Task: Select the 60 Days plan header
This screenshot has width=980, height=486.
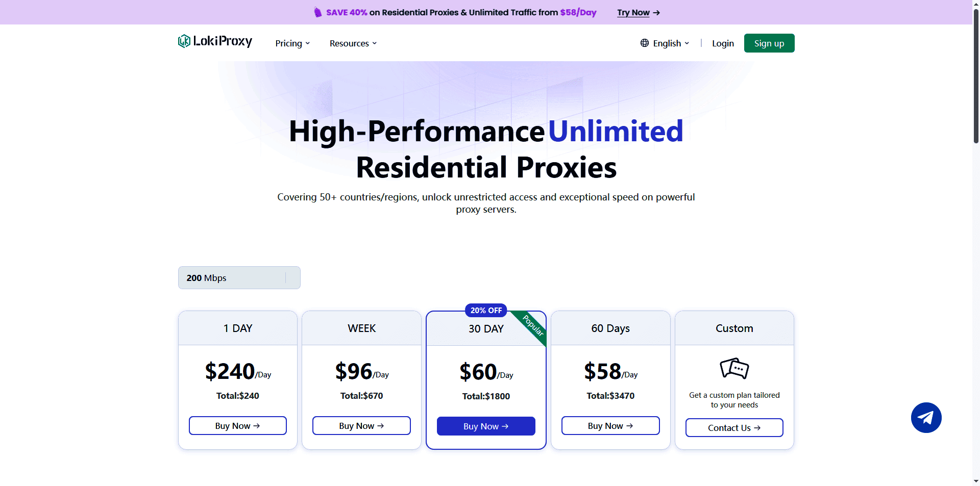Action: click(x=610, y=328)
